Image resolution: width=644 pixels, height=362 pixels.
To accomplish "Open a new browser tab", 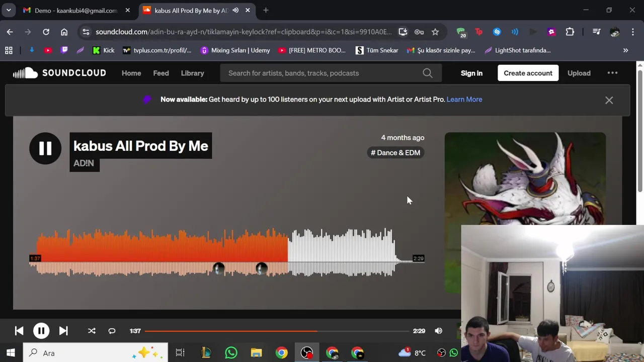I will click(266, 10).
